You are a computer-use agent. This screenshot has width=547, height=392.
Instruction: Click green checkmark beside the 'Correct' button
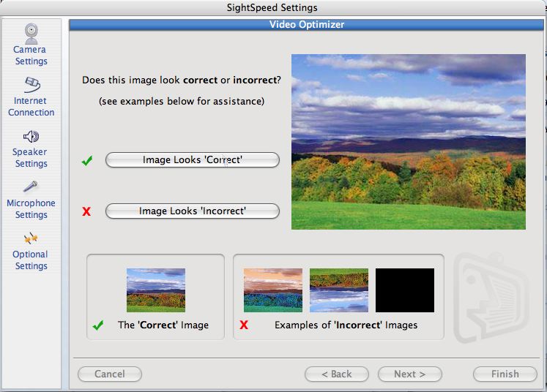coord(87,161)
